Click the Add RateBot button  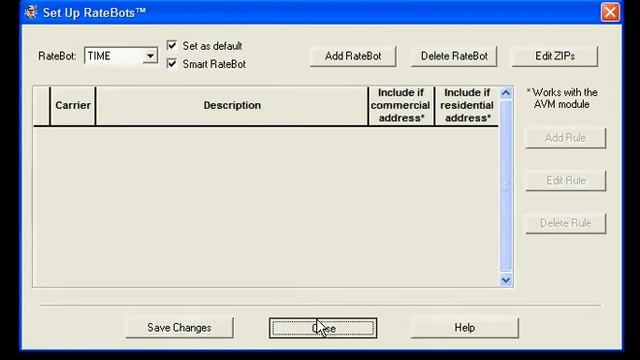pyautogui.click(x=353, y=56)
